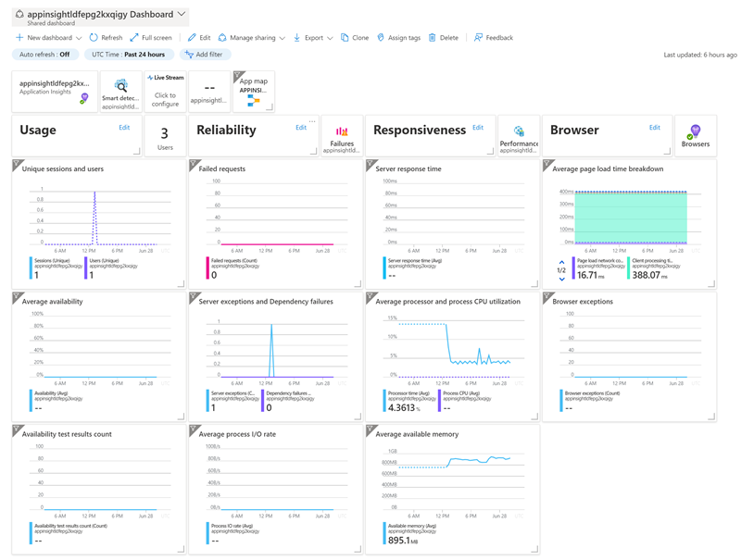Click the Last updated 6 hours ago text
Screen dimensions: 741x560
(x=700, y=55)
